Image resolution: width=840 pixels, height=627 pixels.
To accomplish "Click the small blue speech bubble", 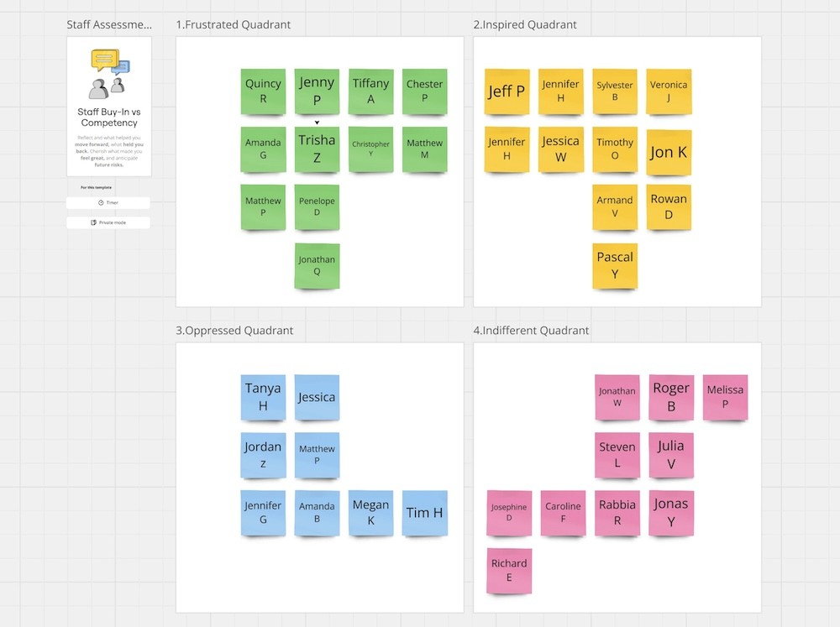I will [x=121, y=68].
